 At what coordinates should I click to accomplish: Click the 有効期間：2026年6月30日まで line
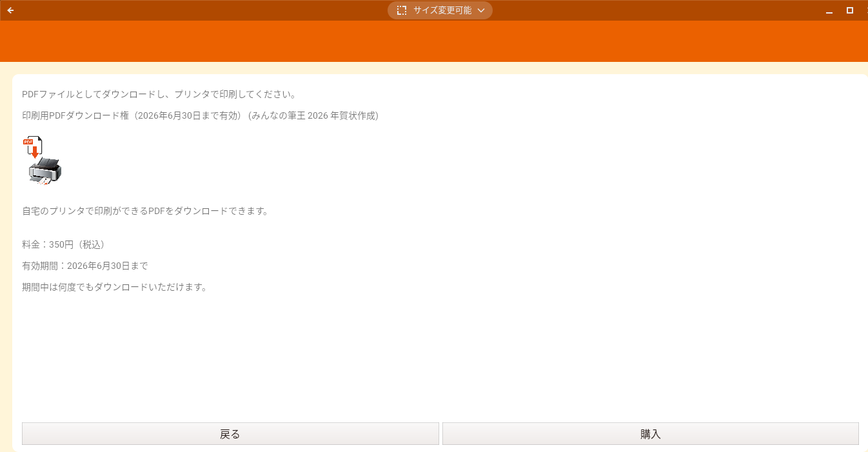click(x=84, y=266)
